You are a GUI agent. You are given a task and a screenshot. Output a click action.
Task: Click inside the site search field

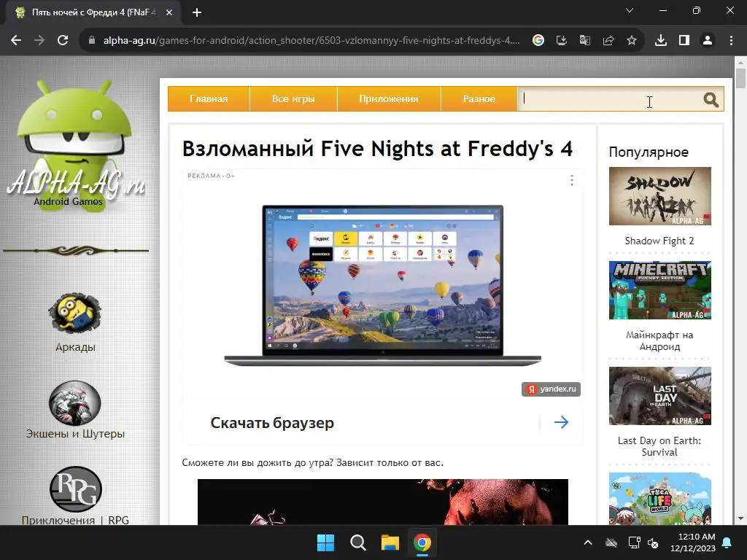coord(609,98)
